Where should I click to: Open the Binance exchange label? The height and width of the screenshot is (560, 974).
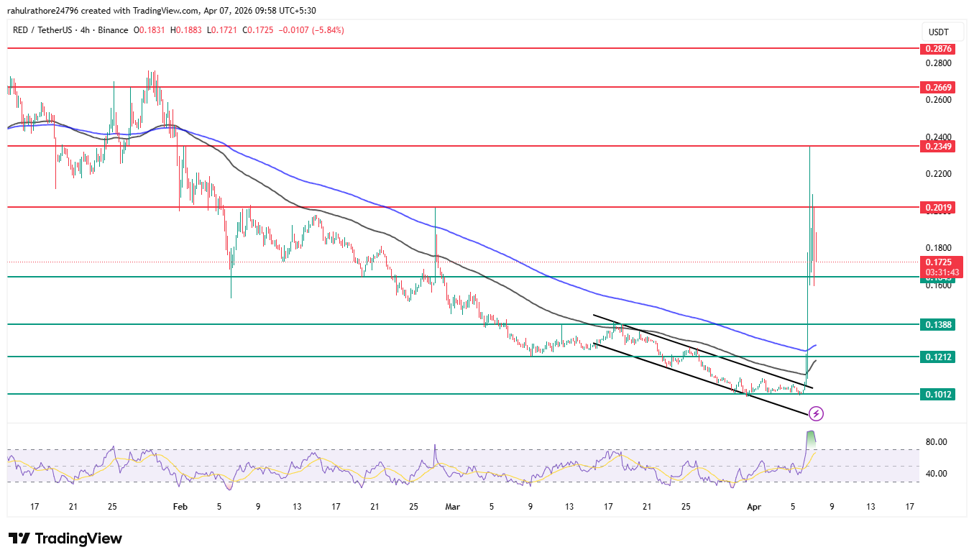pos(115,29)
